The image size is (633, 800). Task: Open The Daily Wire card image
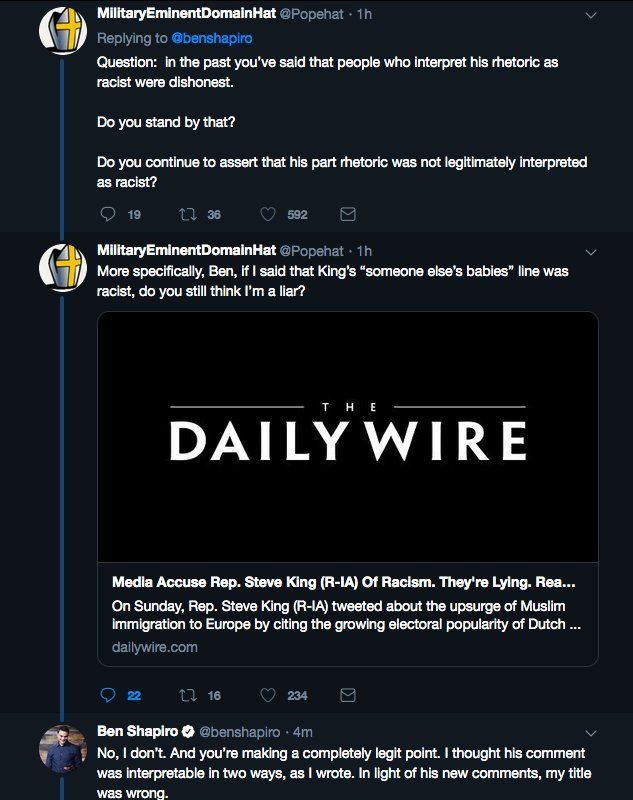(x=347, y=437)
